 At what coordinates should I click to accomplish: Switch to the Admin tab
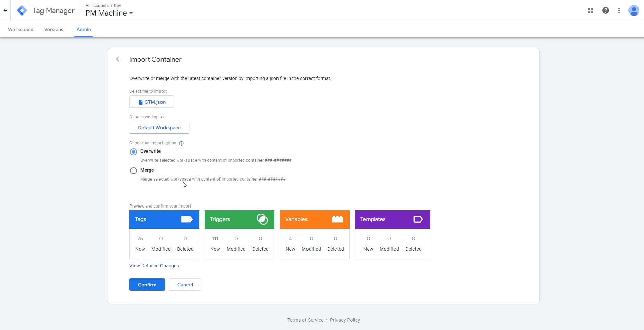click(84, 29)
